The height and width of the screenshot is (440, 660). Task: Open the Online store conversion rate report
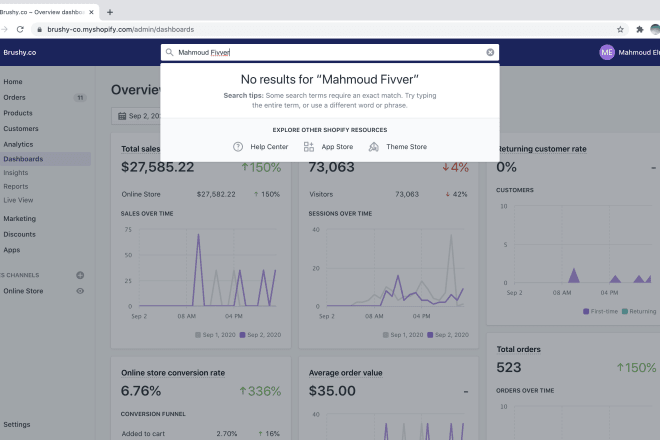point(173,373)
